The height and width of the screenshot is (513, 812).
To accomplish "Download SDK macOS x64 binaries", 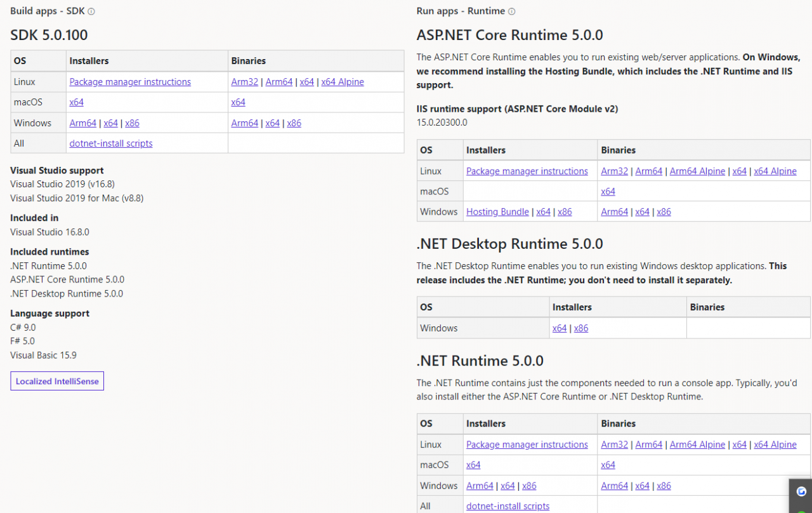I will tap(238, 102).
